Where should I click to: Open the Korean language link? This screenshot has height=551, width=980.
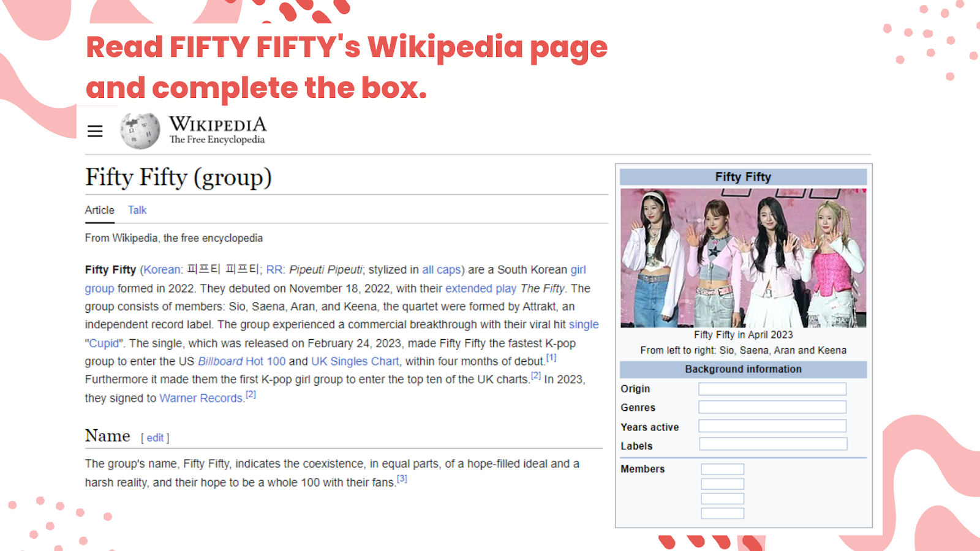point(162,269)
